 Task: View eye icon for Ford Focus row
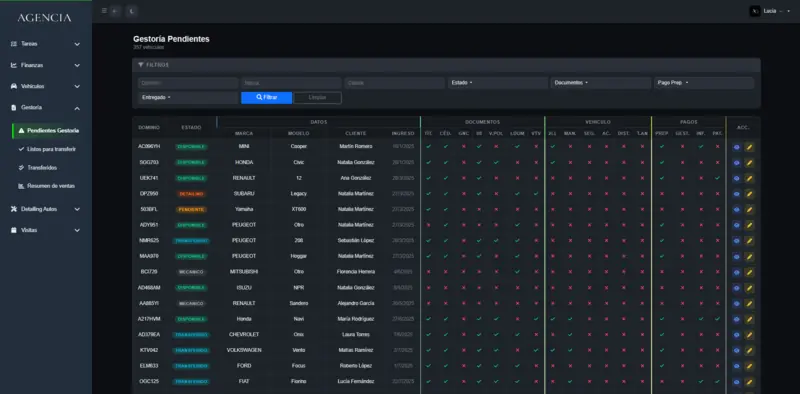(737, 366)
